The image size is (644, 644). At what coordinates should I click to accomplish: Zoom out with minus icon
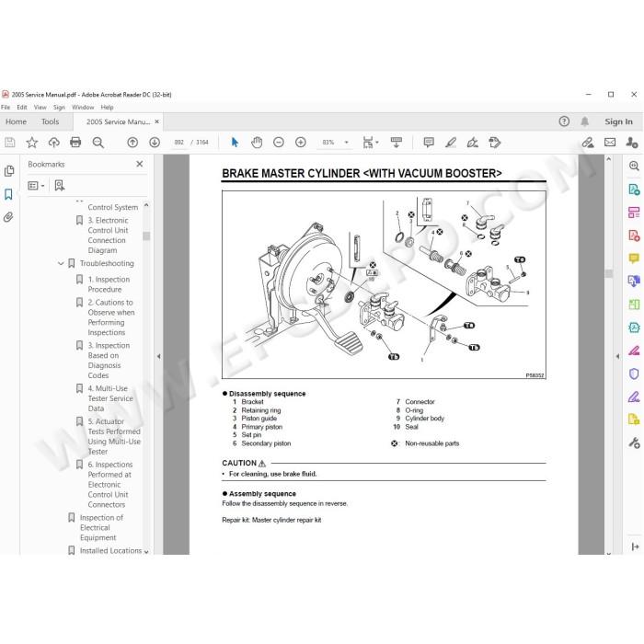pos(279,143)
